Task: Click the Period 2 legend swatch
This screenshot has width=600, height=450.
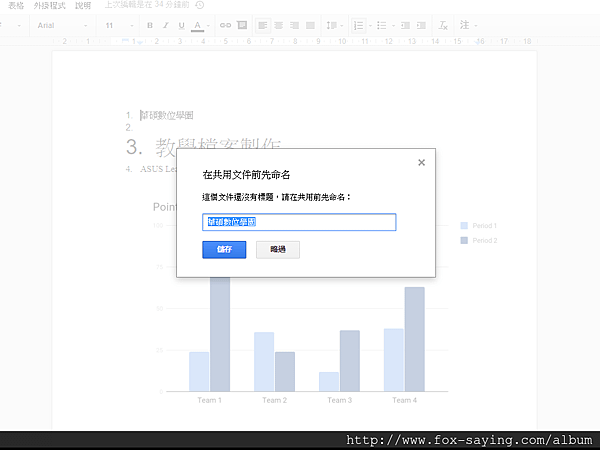Action: click(x=464, y=240)
